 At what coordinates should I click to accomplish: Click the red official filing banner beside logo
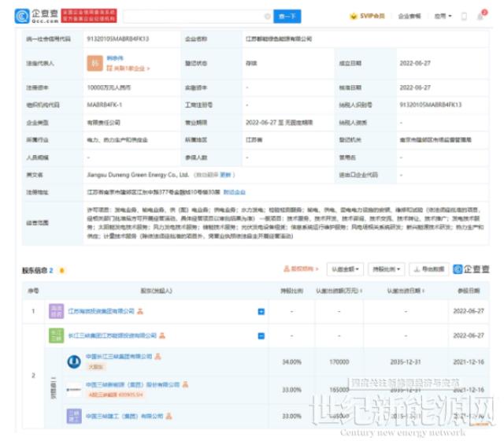pos(89,16)
